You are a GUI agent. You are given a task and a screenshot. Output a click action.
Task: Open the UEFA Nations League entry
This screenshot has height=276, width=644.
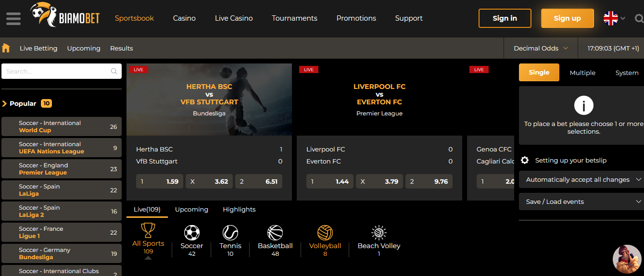point(62,148)
